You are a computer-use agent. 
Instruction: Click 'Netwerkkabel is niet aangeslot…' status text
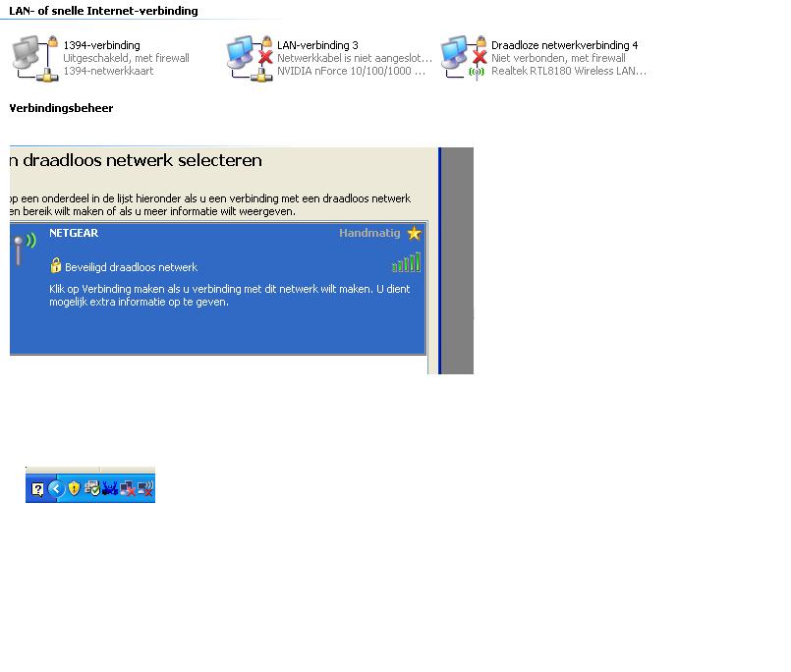355,58
